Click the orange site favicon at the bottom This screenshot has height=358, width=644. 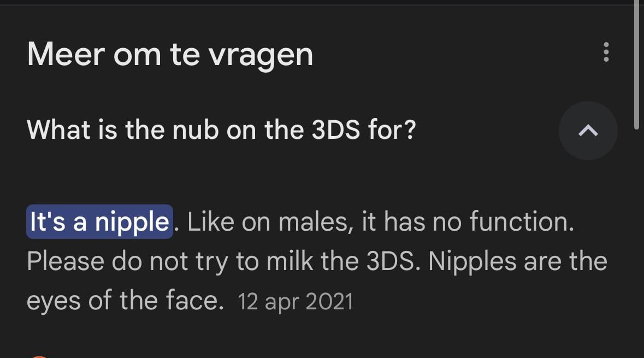(38, 356)
